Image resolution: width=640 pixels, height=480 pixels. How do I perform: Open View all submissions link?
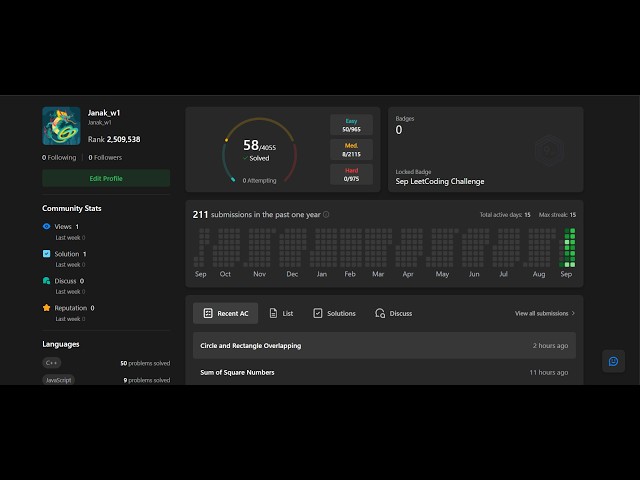545,313
